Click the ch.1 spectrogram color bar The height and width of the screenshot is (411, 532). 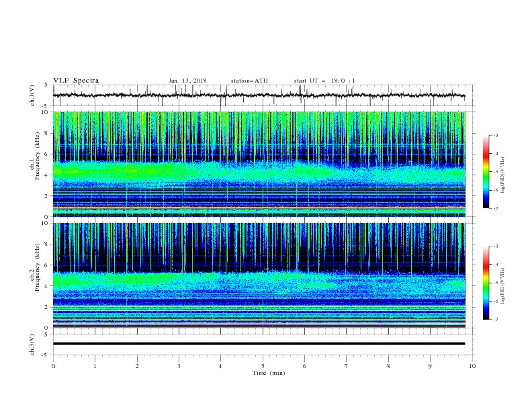click(486, 172)
